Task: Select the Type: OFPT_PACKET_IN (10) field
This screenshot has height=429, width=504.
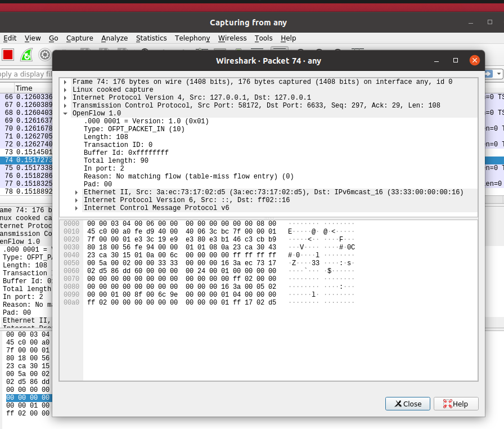Action: tap(134, 129)
